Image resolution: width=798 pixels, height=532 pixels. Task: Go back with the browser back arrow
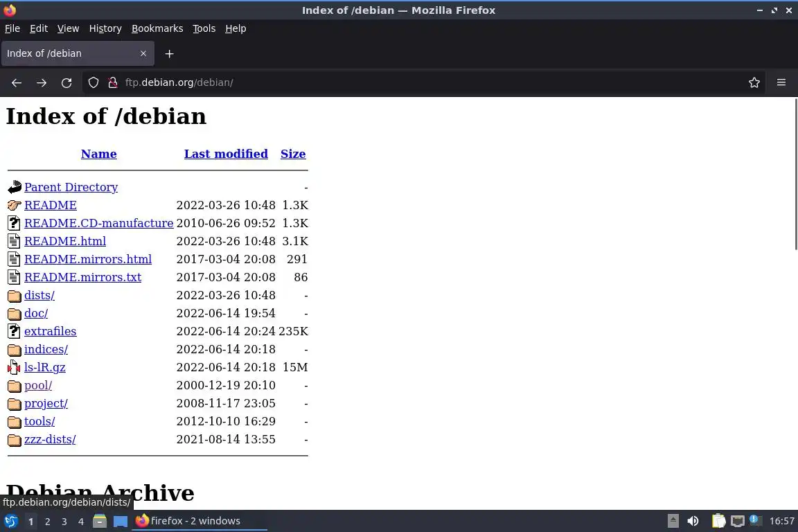[17, 82]
